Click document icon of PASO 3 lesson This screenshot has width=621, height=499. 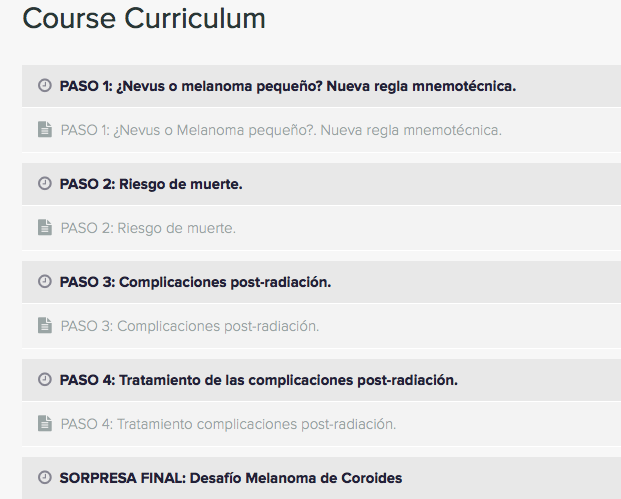(x=45, y=326)
